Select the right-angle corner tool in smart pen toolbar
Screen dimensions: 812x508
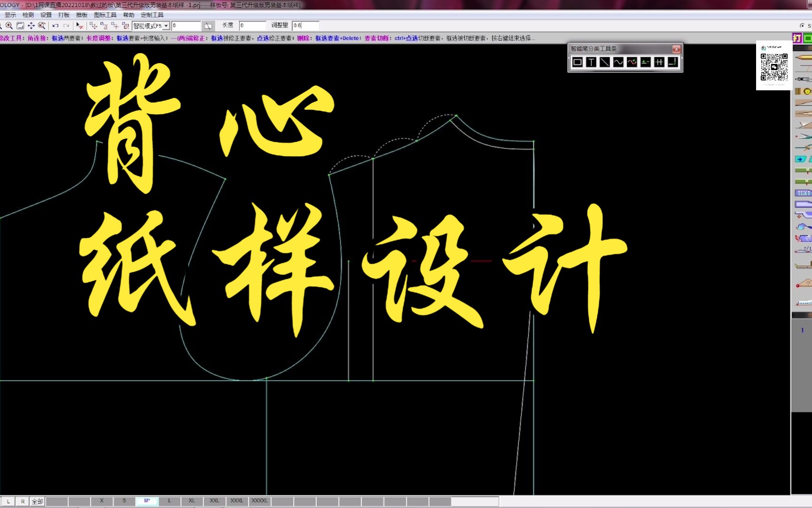tap(673, 62)
